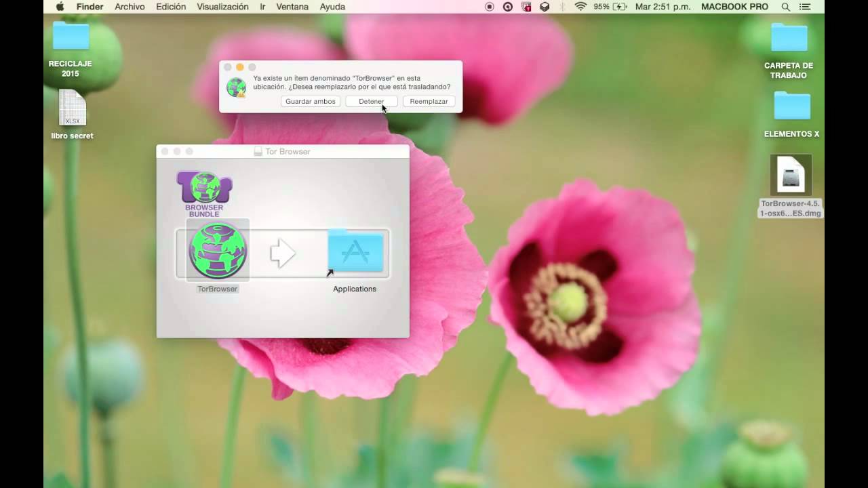This screenshot has height=488, width=868.
Task: Click the Dropbox menu bar icon
Action: coord(545,7)
